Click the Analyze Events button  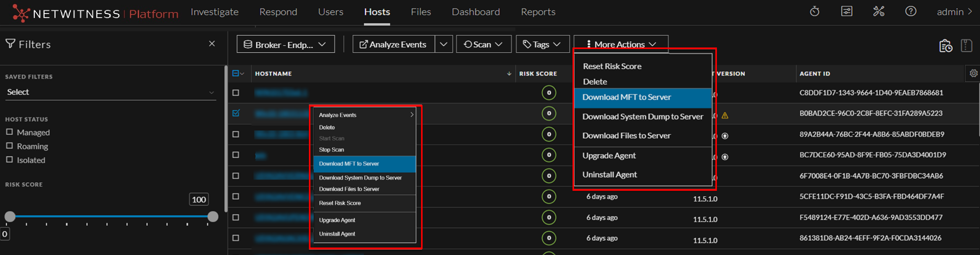pyautogui.click(x=393, y=44)
